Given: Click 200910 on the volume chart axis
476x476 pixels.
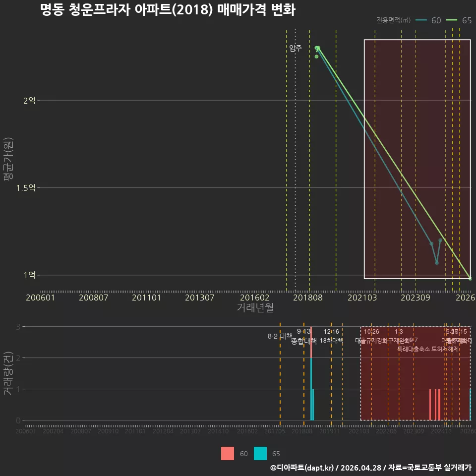Looking at the screenshot, I should click(x=108, y=431).
